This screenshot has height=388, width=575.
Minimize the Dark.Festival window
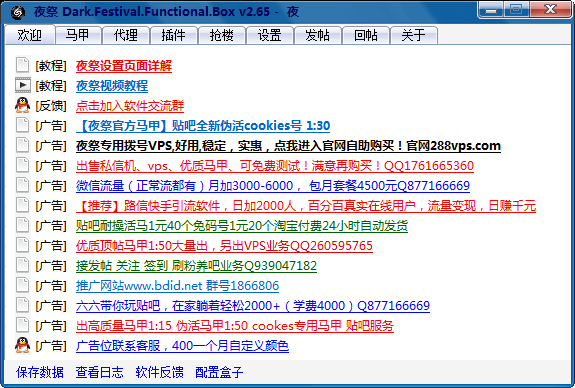(x=491, y=10)
